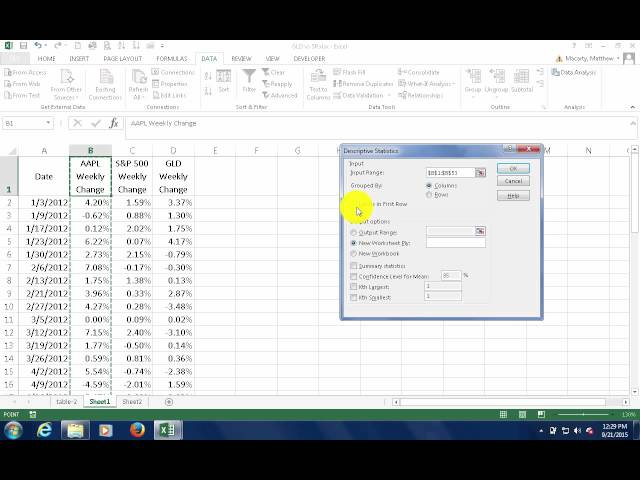Expand Data Validation dropdown arrow

coord(389,95)
